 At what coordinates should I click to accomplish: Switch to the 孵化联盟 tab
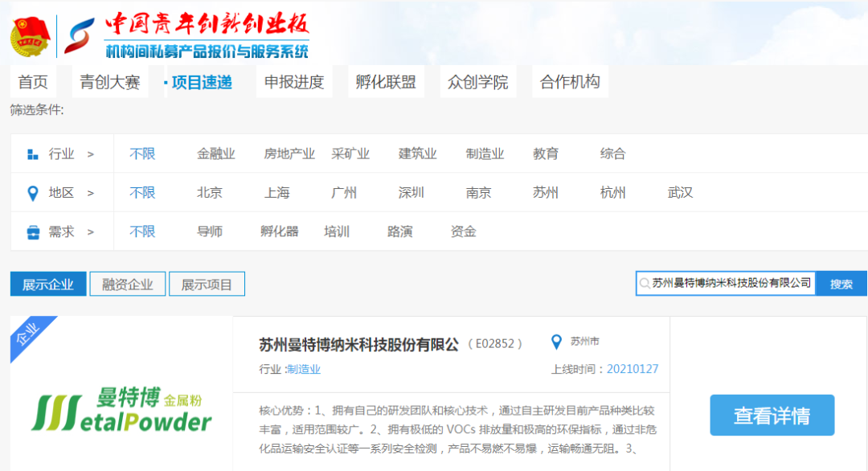pyautogui.click(x=386, y=82)
